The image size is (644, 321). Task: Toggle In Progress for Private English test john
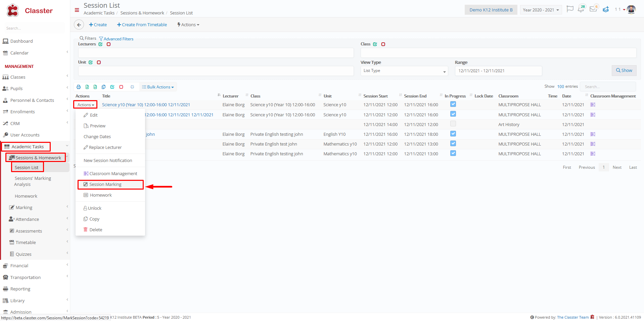[x=453, y=144]
